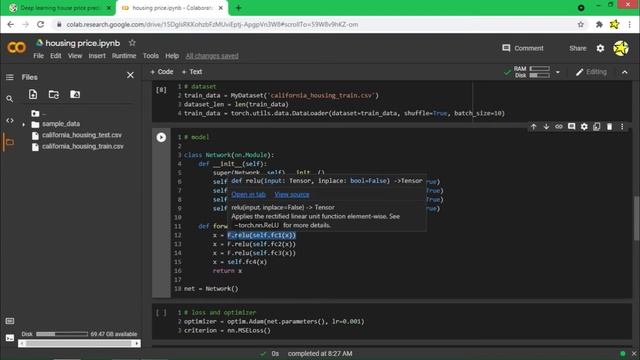640x360 pixels.
Task: Click the notebook vertical scrollbar
Action: pyautogui.click(x=636, y=218)
